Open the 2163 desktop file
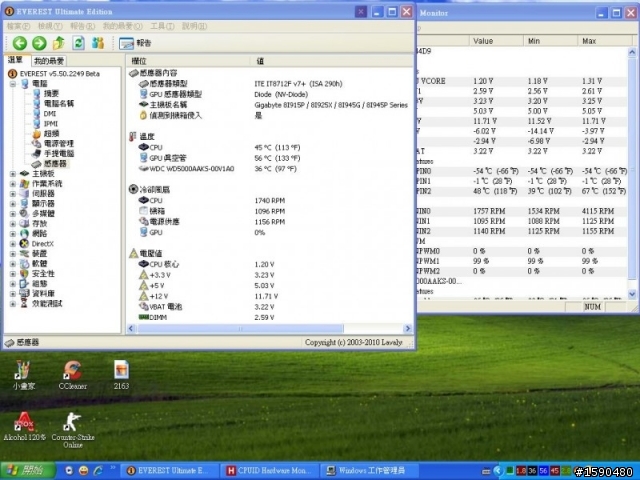The image size is (640, 480). coord(121,375)
